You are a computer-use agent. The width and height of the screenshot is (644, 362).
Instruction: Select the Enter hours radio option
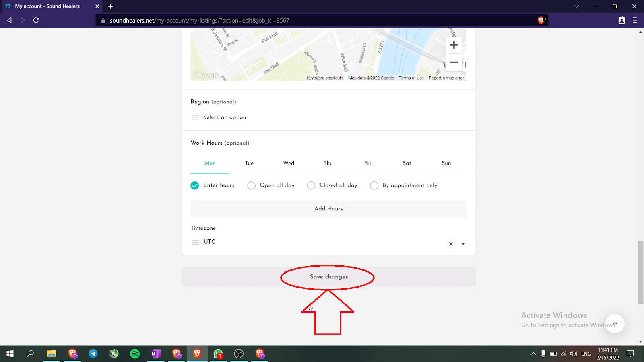[195, 185]
